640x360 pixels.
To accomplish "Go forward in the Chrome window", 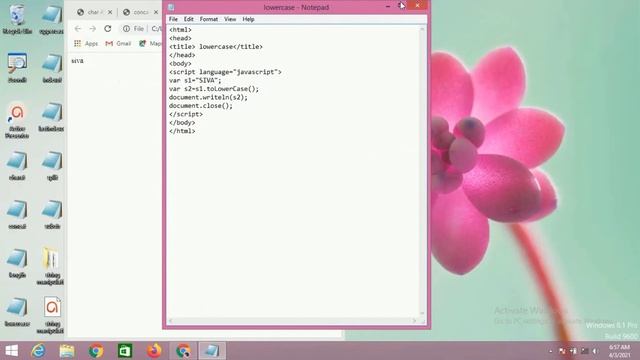I will [93, 29].
